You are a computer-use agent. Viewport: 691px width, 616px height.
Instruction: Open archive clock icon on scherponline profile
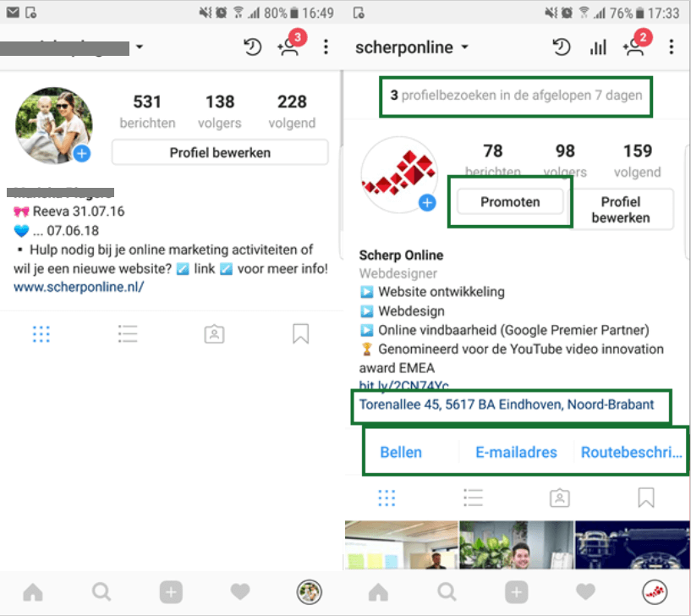pyautogui.click(x=561, y=47)
